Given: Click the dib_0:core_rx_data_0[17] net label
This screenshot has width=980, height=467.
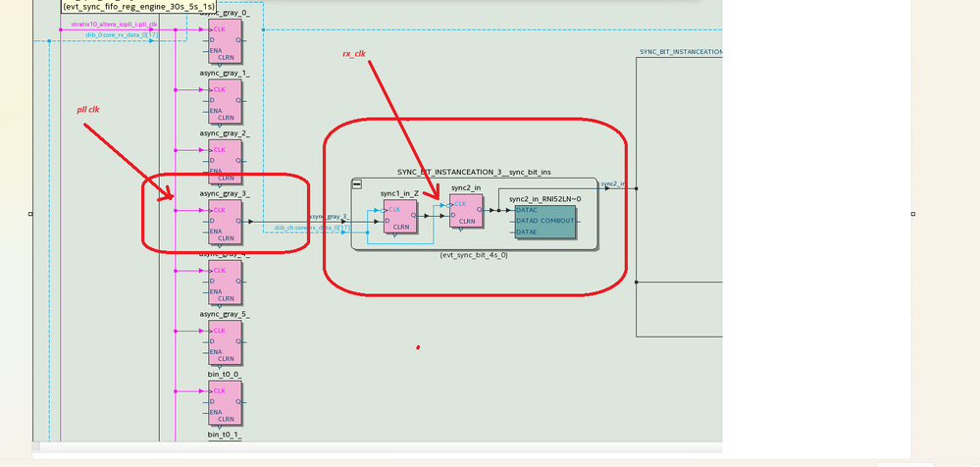Looking at the screenshot, I should tap(122, 35).
